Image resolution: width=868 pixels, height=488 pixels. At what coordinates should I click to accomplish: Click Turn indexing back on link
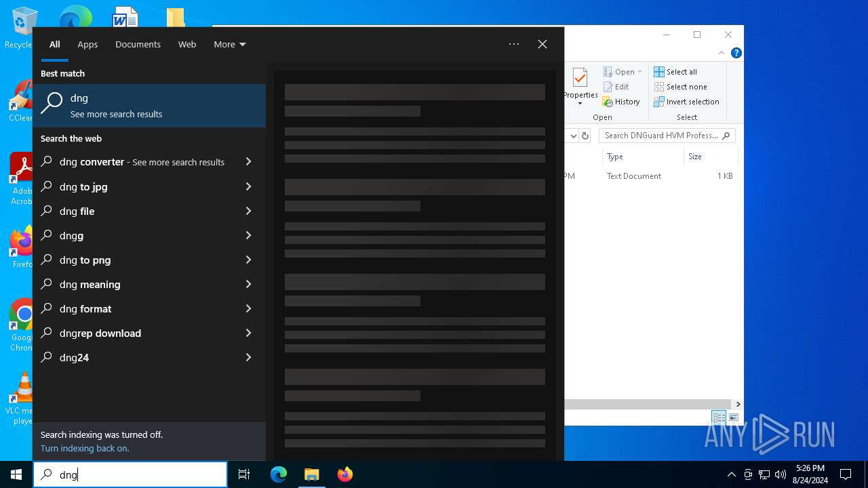[85, 448]
